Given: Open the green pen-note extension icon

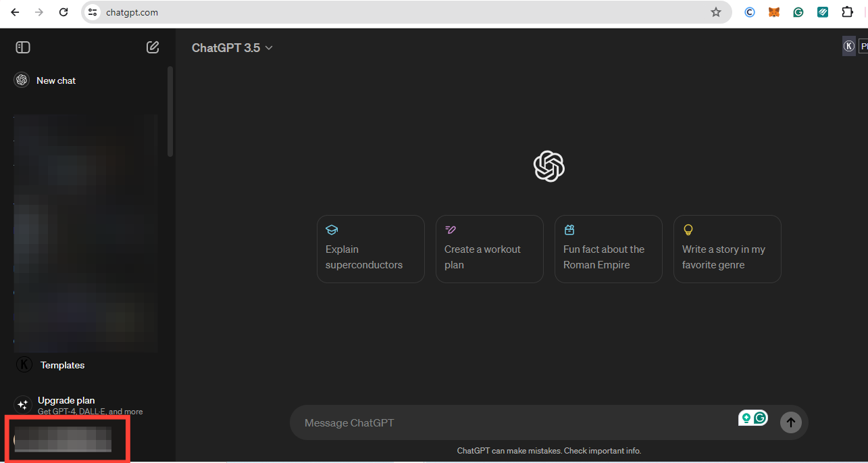Looking at the screenshot, I should [823, 12].
